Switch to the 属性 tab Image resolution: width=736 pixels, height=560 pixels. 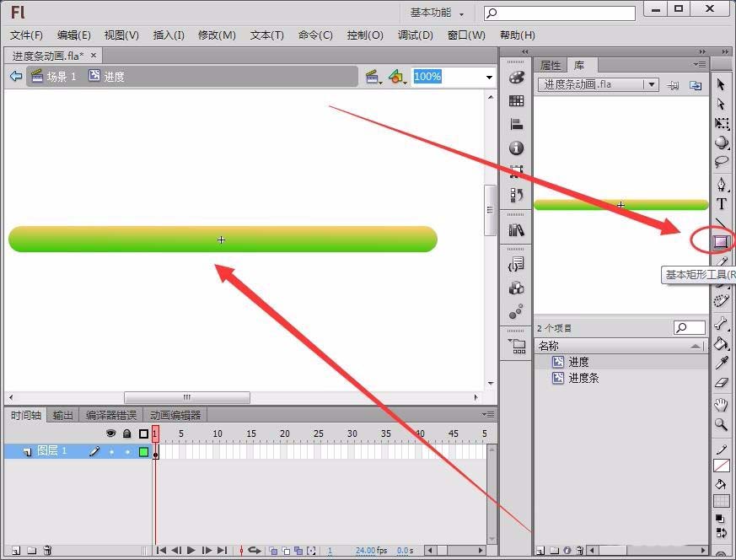point(551,65)
